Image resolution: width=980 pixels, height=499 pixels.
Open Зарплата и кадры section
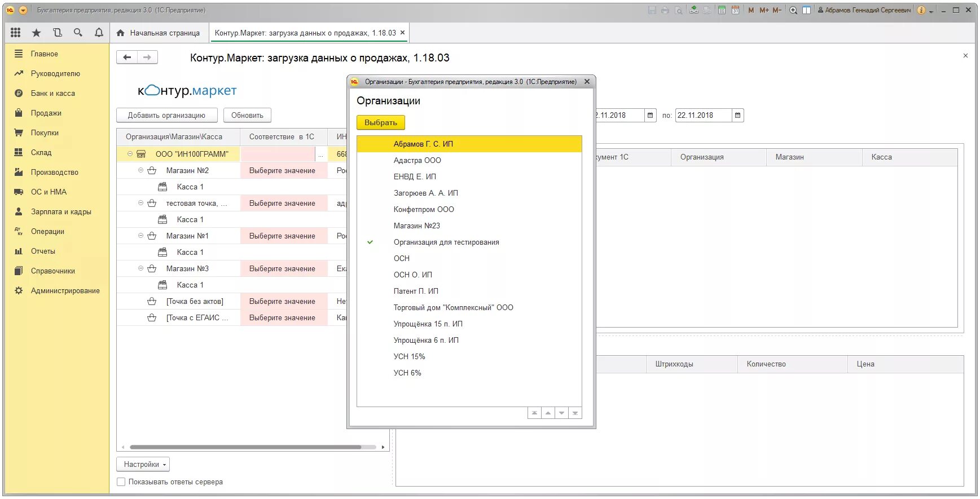61,211
